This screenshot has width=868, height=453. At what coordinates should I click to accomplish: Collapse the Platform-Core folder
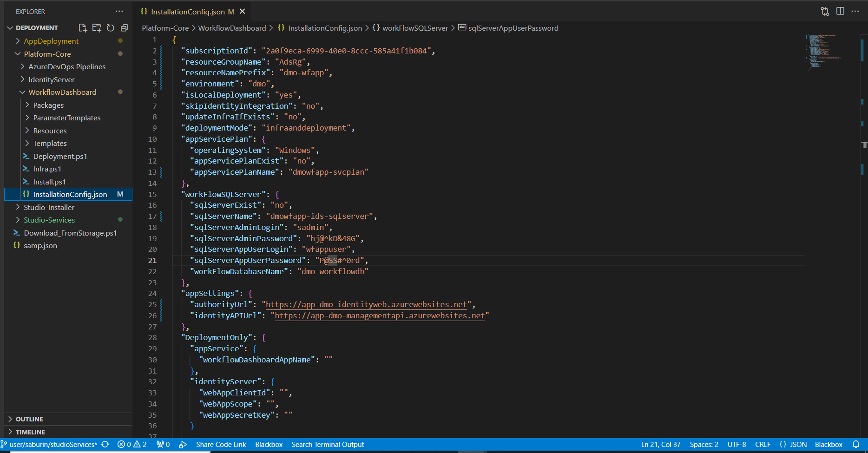(x=47, y=54)
